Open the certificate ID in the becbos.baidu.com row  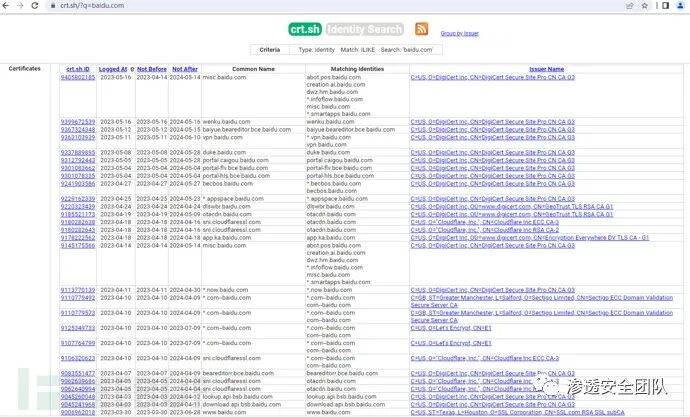click(x=78, y=184)
